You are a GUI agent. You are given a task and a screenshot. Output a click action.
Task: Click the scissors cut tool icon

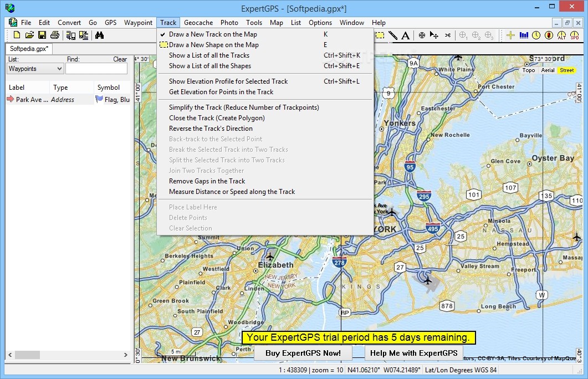point(448,35)
